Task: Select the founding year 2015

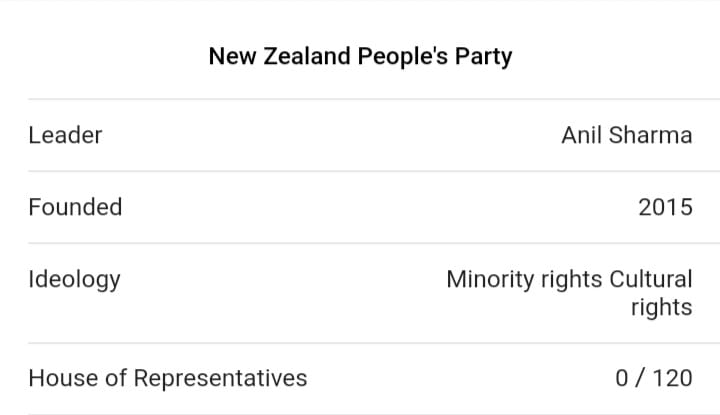Action: [x=665, y=207]
